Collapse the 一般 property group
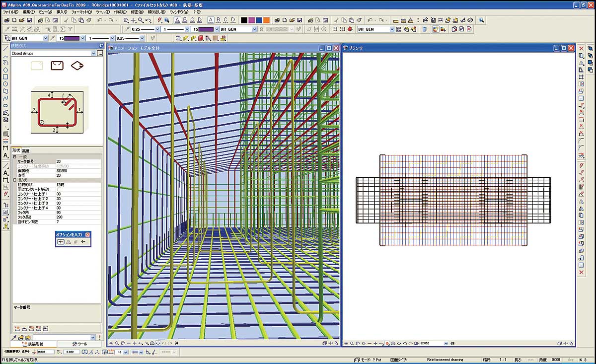This screenshot has height=364, width=596. 14,156
